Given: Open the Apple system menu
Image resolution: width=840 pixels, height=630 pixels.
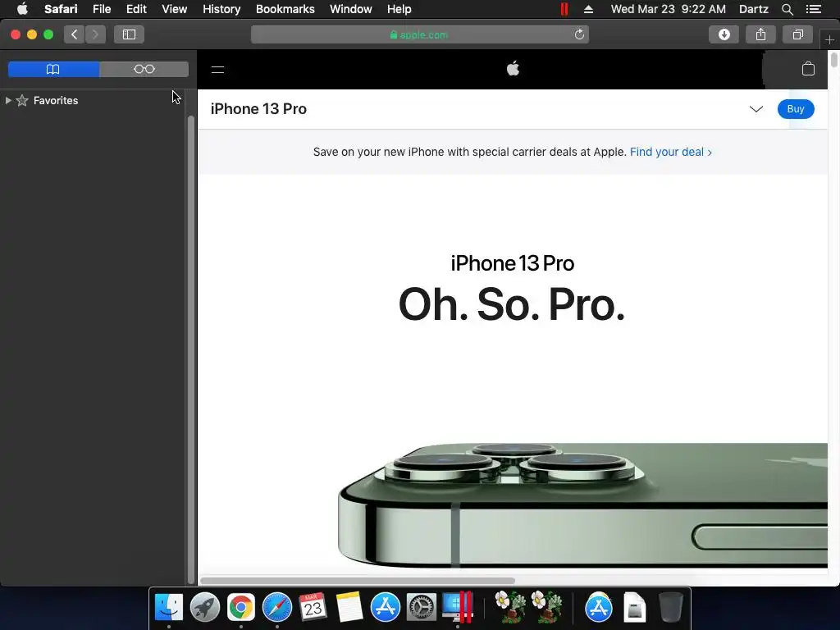Looking at the screenshot, I should tap(22, 9).
